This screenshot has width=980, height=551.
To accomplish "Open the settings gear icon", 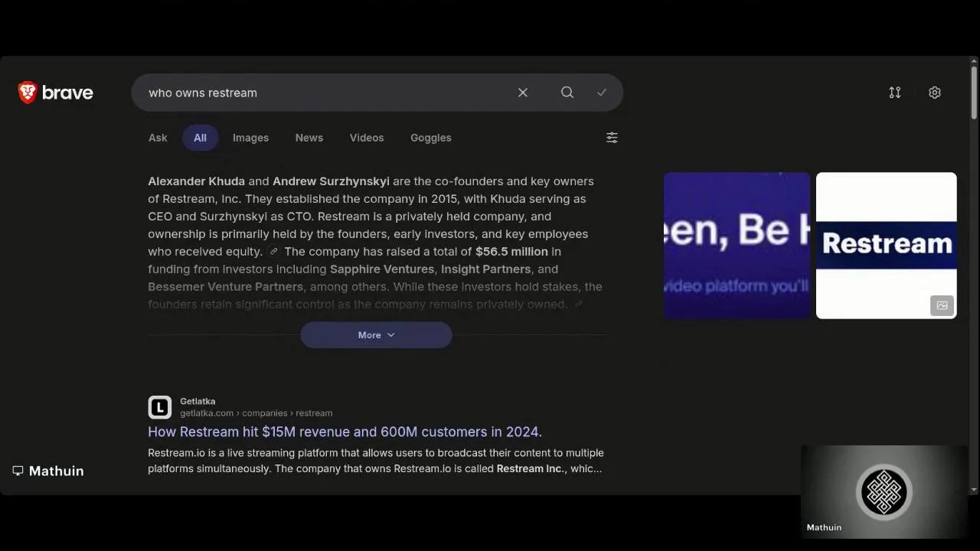I will point(935,93).
